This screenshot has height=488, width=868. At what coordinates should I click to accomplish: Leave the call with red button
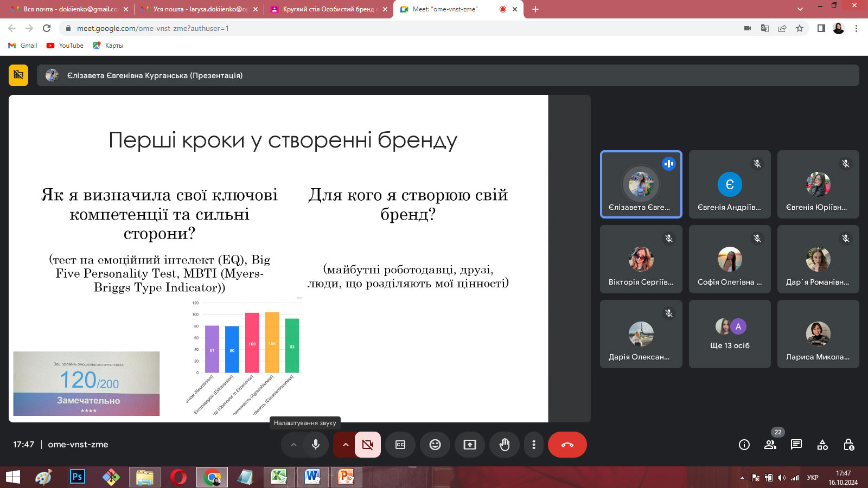click(567, 445)
